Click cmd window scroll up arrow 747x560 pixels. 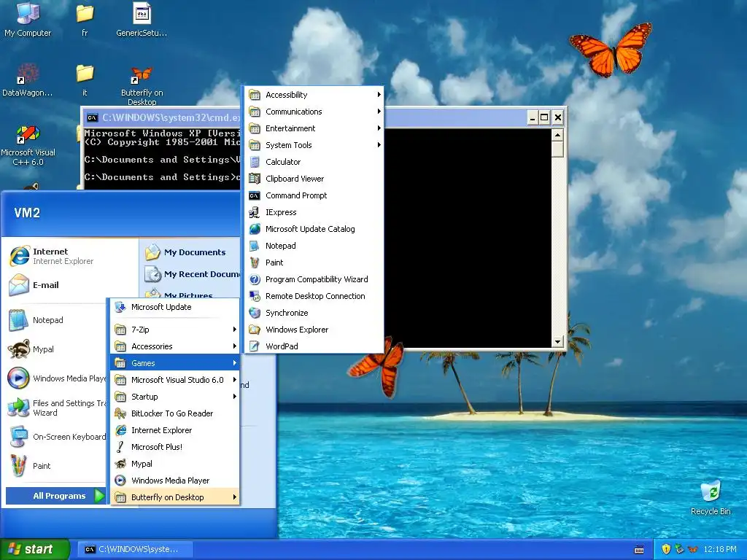(x=557, y=135)
